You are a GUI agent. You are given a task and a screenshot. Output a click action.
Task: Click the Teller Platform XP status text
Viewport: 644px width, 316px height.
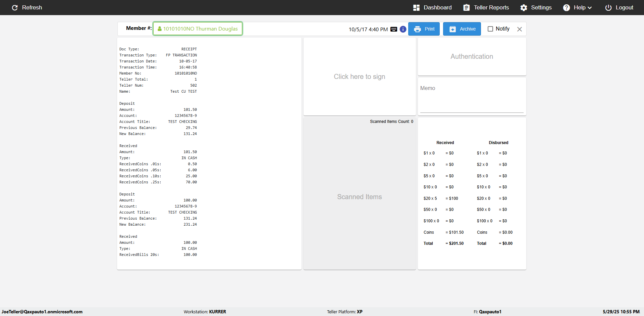coord(345,312)
